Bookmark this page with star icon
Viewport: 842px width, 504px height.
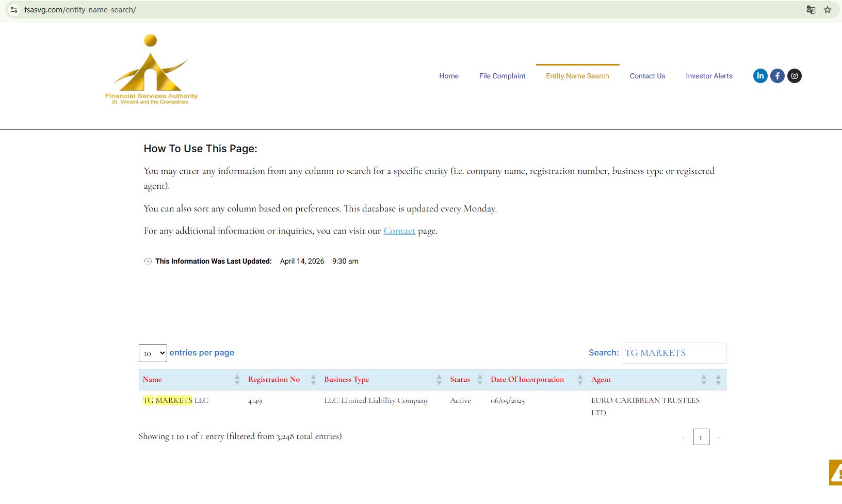[x=828, y=10]
